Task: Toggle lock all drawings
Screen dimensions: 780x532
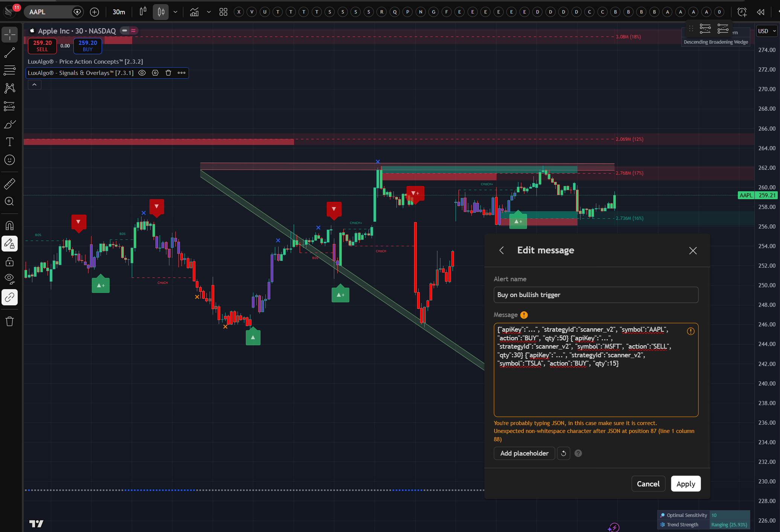Action: click(x=10, y=261)
